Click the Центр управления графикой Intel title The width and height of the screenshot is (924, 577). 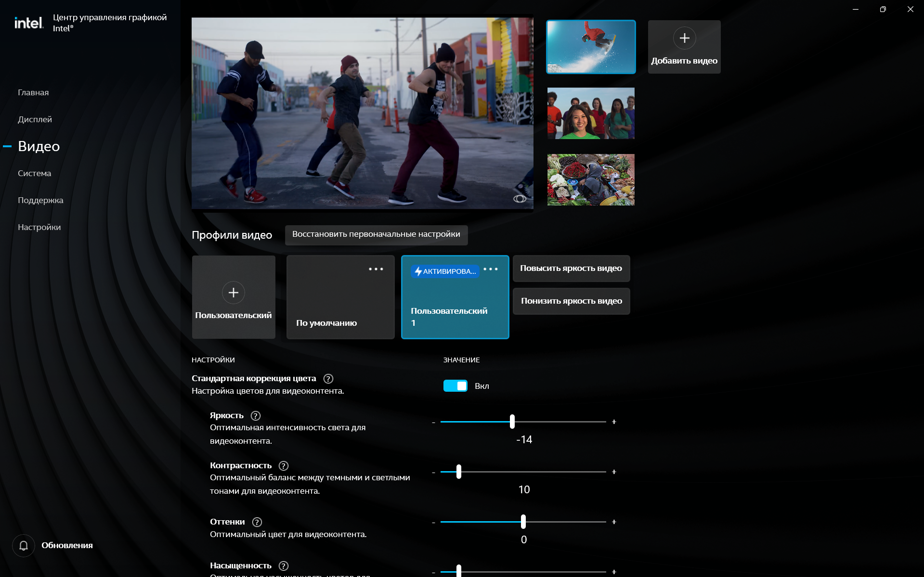[x=110, y=23]
